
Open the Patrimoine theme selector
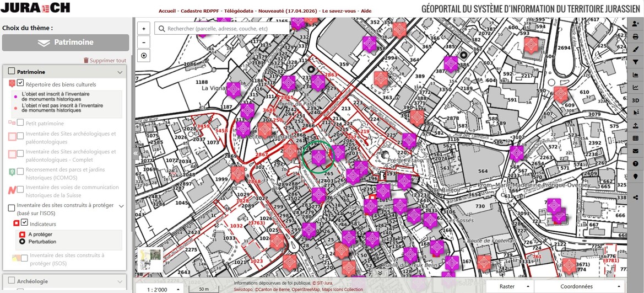(66, 42)
